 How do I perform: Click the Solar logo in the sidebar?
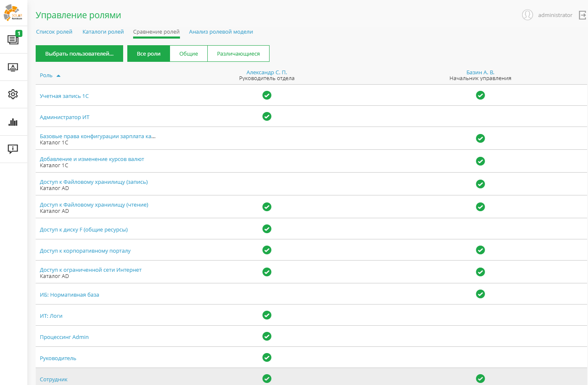(13, 13)
